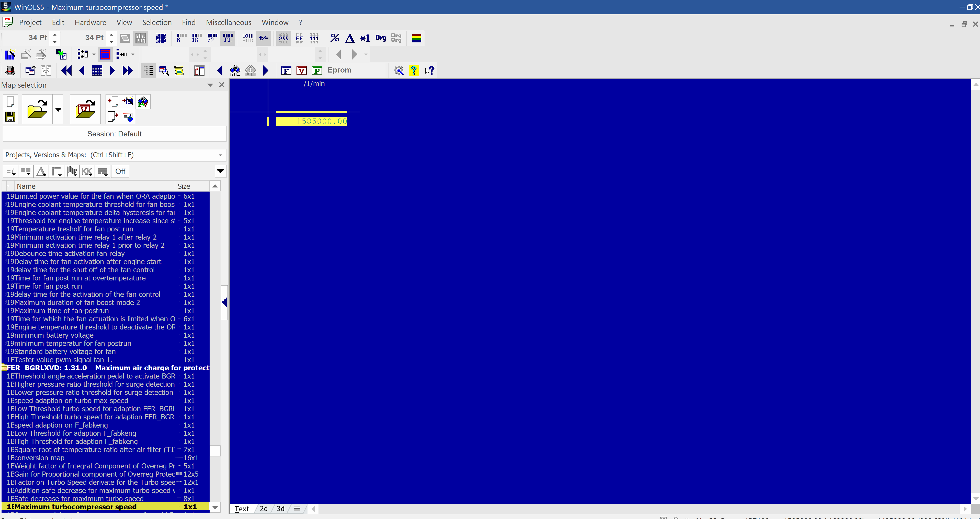
Task: Open the bar chart wizard icon
Action: (10, 54)
